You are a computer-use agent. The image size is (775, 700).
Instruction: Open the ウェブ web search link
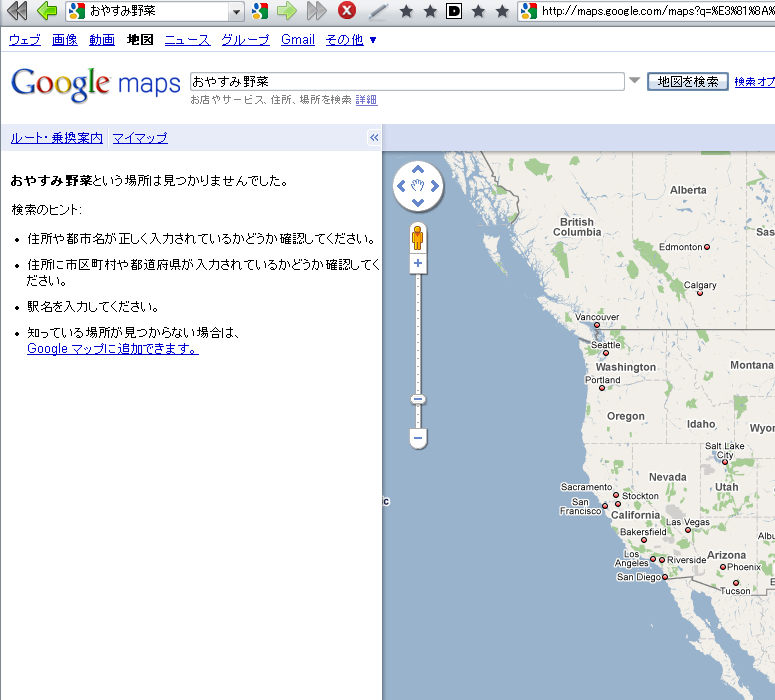pos(25,40)
